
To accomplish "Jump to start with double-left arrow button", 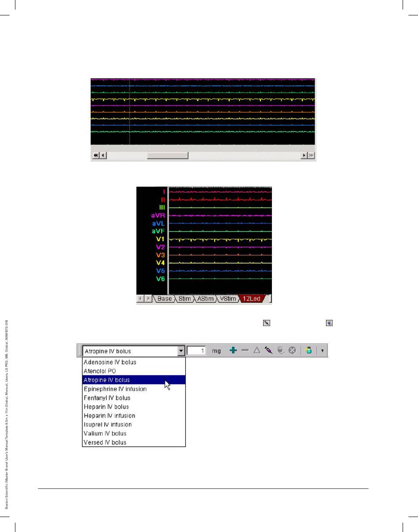I will tap(95, 156).
